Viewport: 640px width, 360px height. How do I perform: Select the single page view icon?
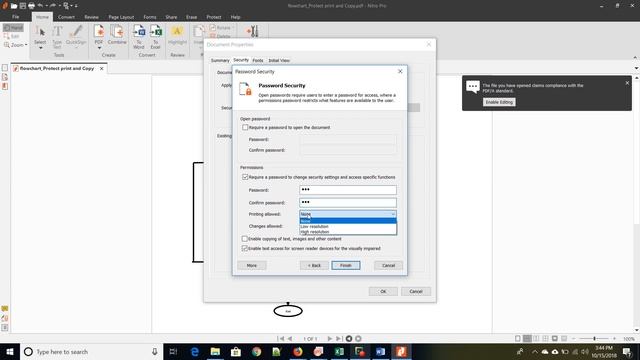[518, 338]
